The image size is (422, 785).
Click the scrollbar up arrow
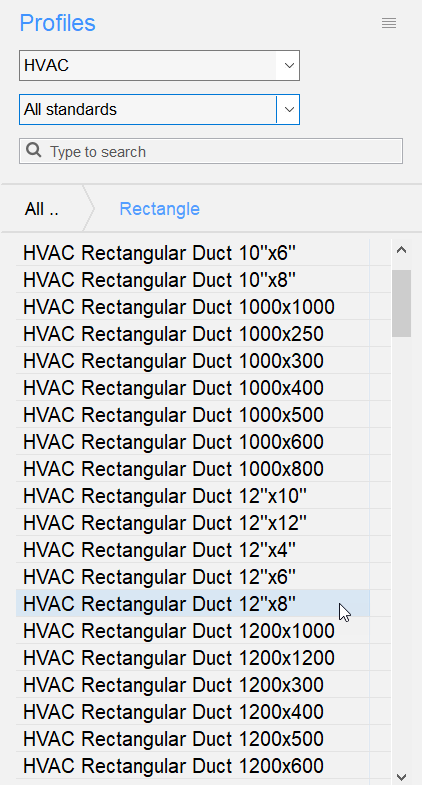click(401, 250)
